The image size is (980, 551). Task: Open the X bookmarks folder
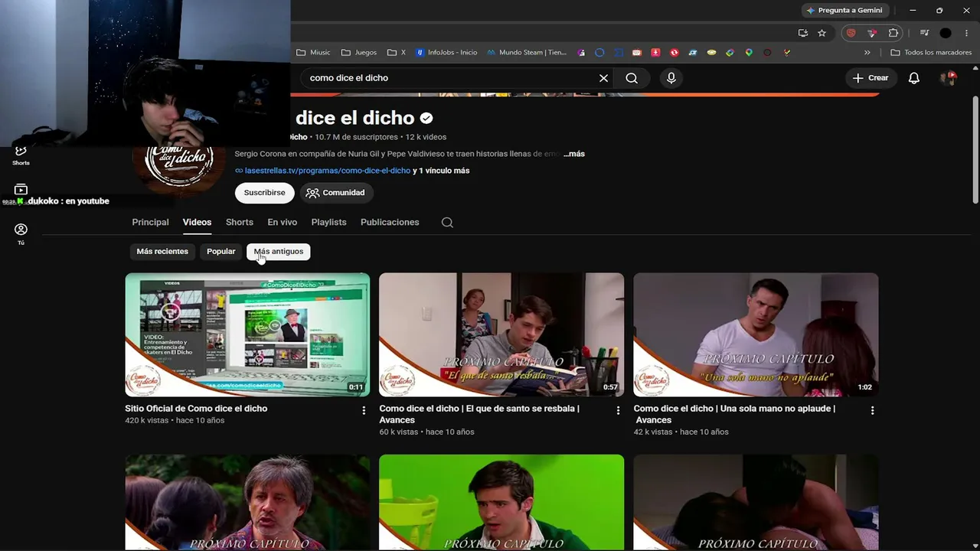tap(397, 53)
